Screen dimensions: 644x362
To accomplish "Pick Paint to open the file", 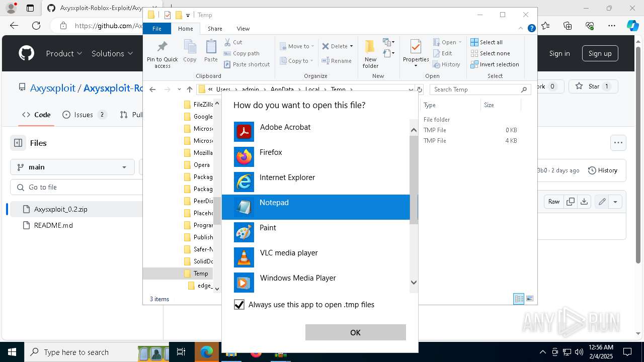I will (x=316, y=232).
